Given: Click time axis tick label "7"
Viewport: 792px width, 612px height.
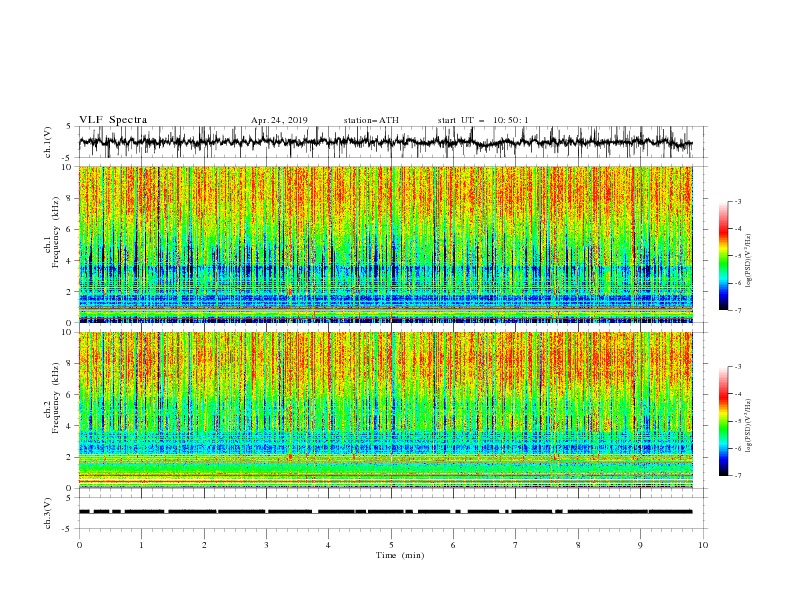Looking at the screenshot, I should pyautogui.click(x=516, y=545).
